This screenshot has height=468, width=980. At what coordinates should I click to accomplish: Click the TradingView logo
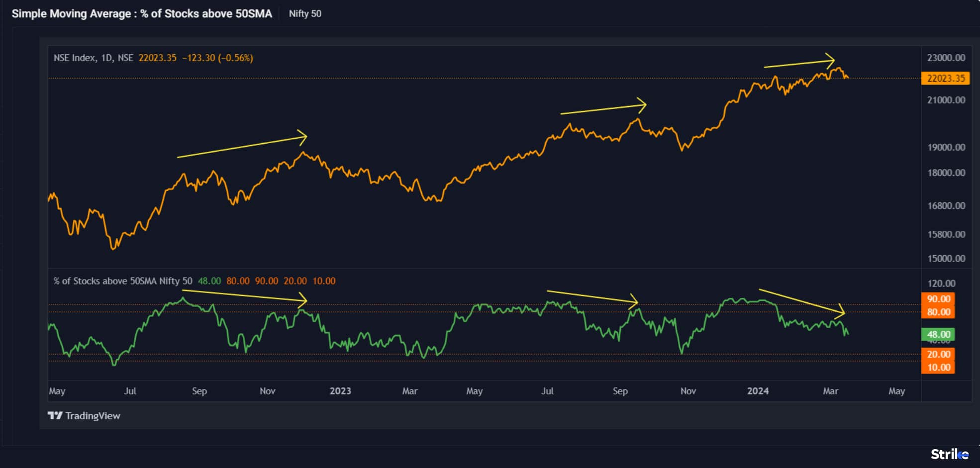84,416
